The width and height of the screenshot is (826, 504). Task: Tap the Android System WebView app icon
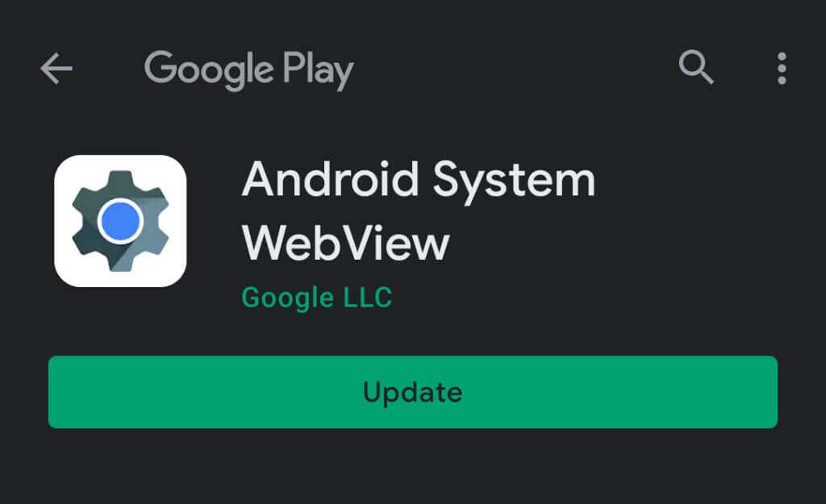(x=120, y=221)
